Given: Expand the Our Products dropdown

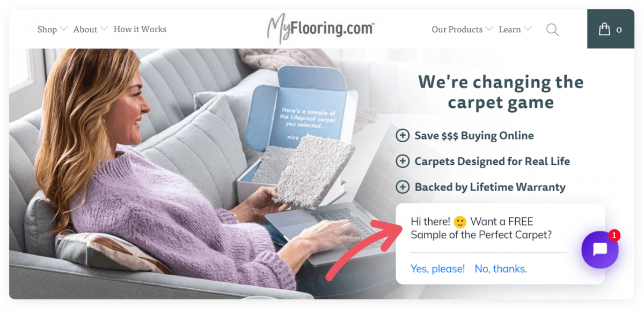Looking at the screenshot, I should tap(462, 30).
